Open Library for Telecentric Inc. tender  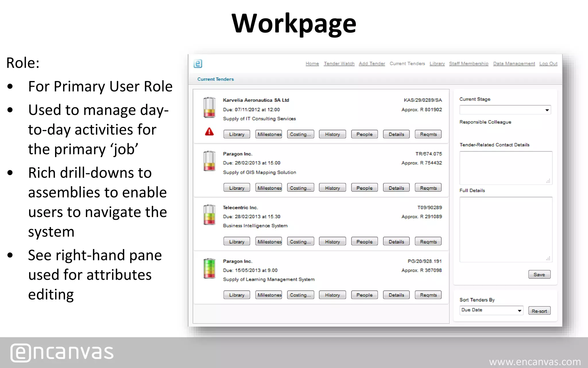click(x=237, y=241)
